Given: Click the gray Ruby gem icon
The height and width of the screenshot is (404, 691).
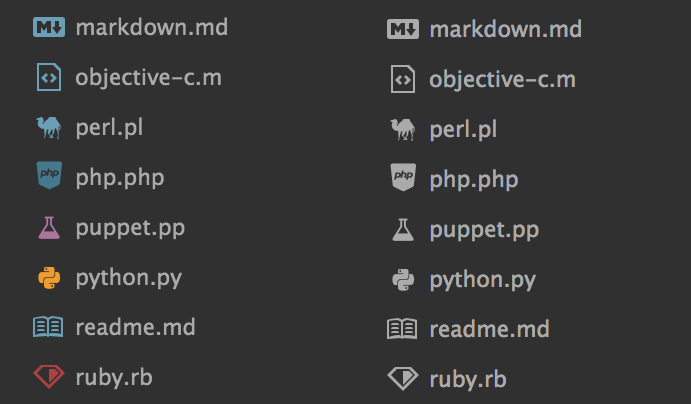Looking at the screenshot, I should point(402,379).
